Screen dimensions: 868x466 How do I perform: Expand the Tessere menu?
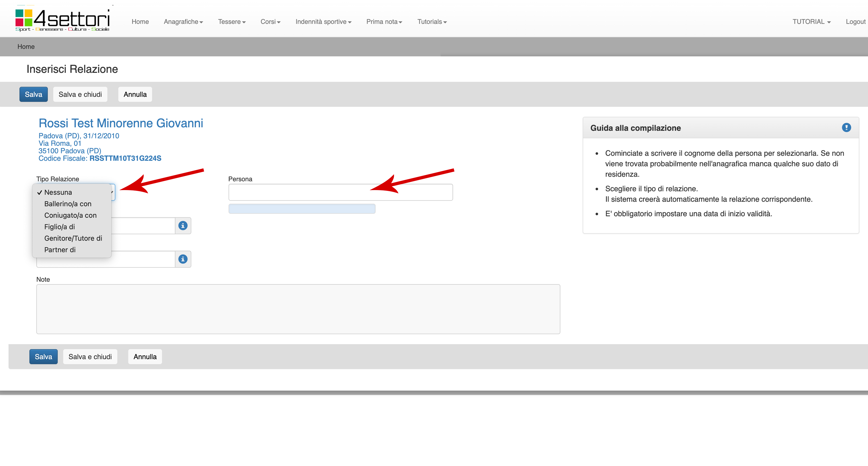pos(231,21)
